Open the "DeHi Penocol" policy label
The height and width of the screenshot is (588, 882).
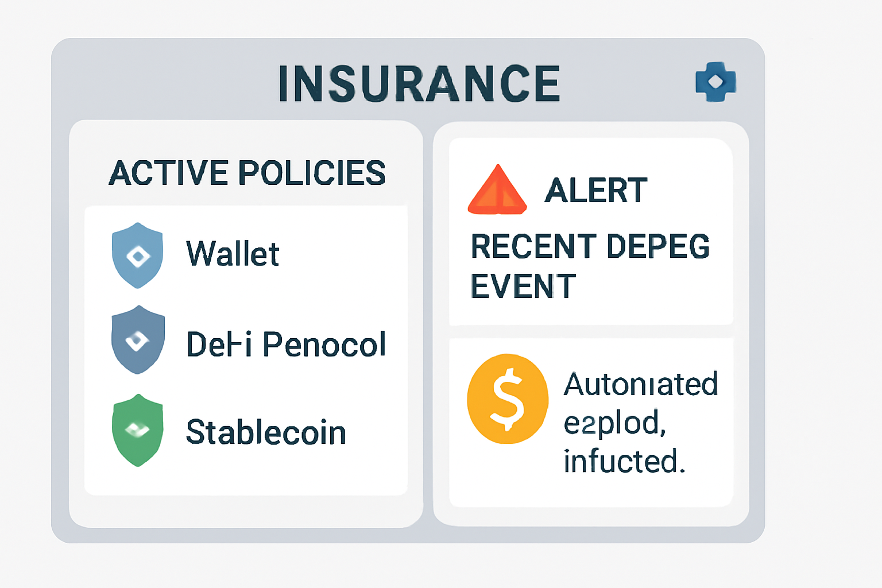click(286, 345)
